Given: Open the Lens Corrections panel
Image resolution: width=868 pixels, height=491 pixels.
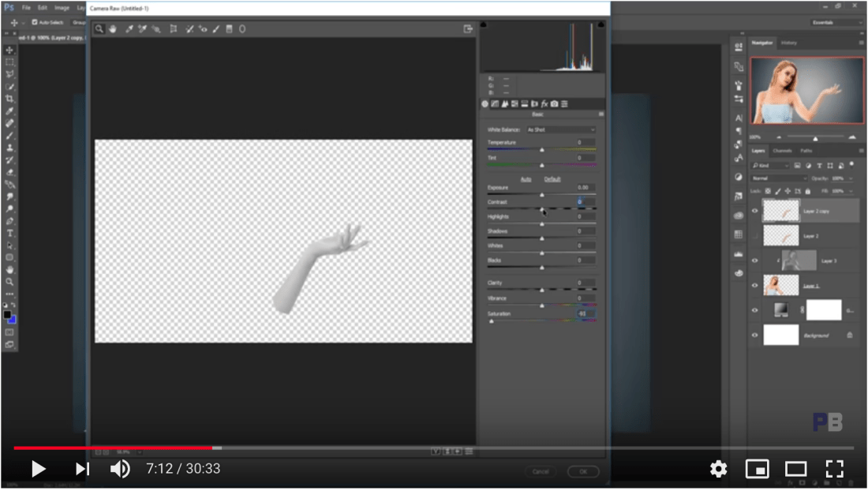Looking at the screenshot, I should pos(533,104).
